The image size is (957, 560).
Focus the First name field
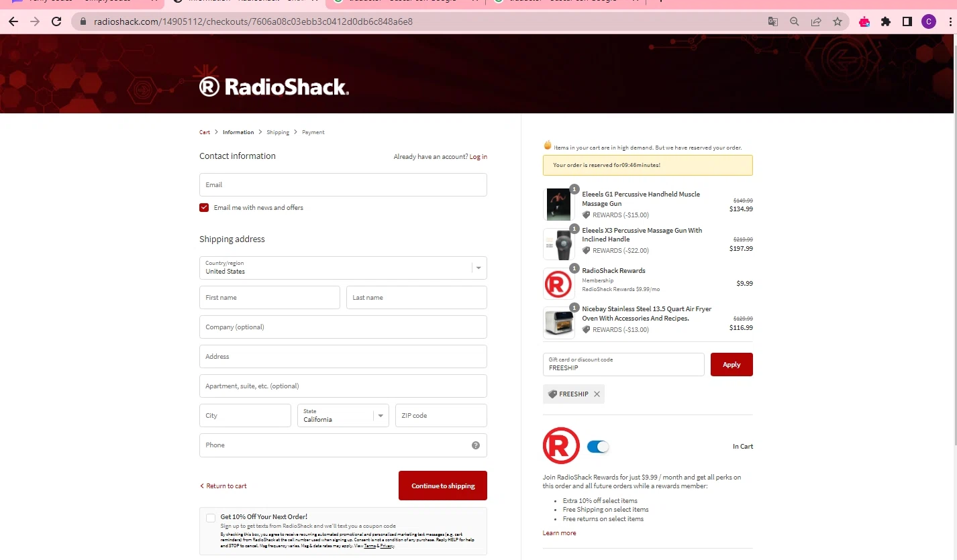tap(270, 298)
